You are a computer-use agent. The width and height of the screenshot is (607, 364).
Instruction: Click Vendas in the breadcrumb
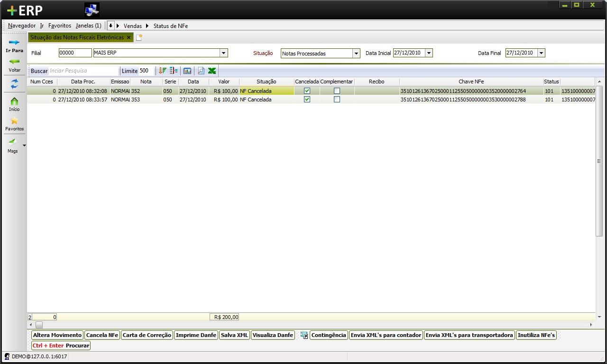133,26
